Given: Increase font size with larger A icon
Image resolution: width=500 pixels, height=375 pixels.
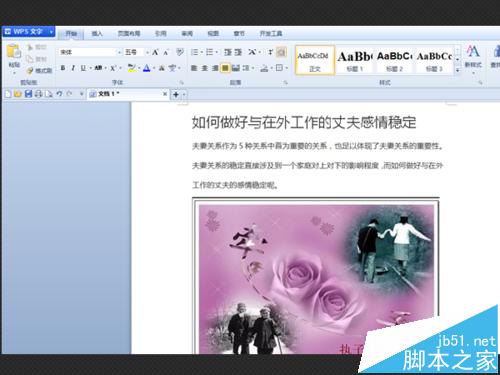Looking at the screenshot, I should point(155,52).
